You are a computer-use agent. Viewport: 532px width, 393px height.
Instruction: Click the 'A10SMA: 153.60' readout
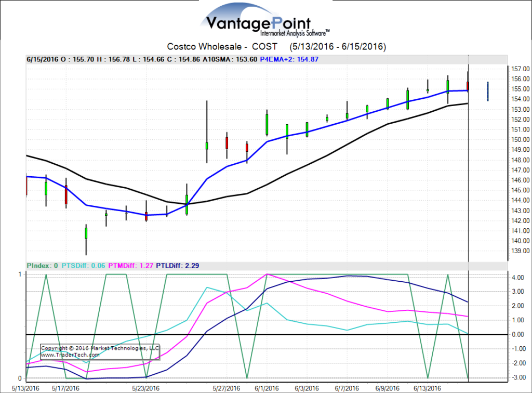pyautogui.click(x=230, y=59)
